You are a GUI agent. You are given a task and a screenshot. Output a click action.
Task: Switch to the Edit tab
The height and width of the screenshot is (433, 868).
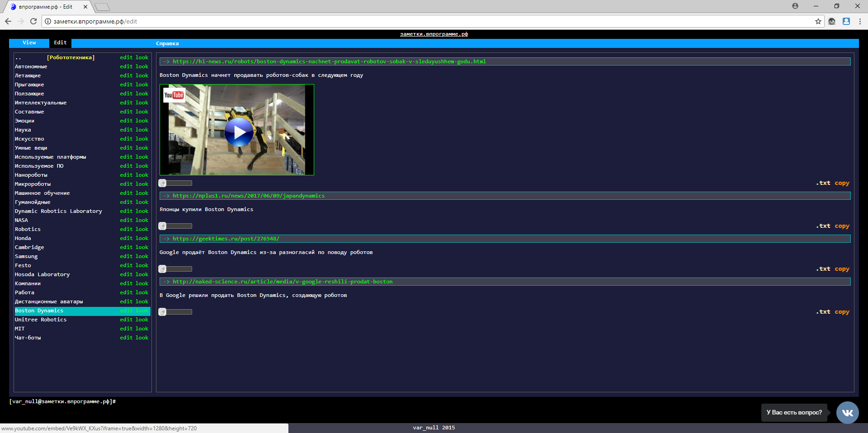[60, 42]
